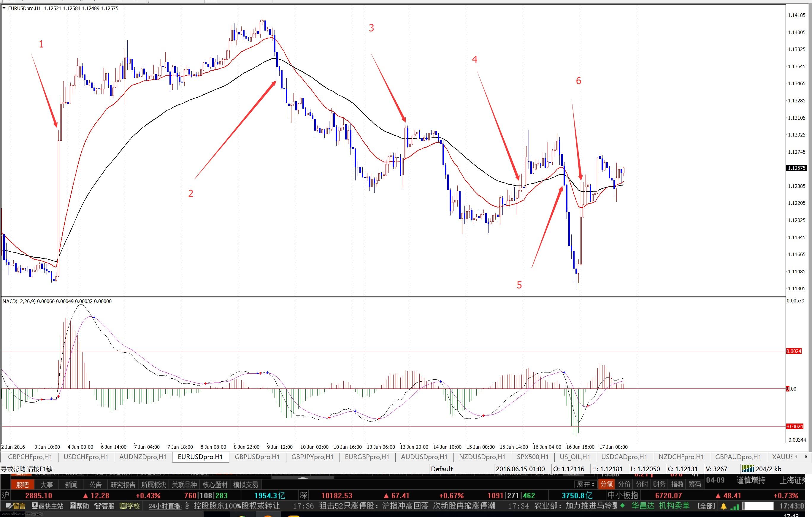This screenshot has width=812, height=517.
Task: Open the AUDUSDpro,H1 chart tab
Action: (424, 457)
